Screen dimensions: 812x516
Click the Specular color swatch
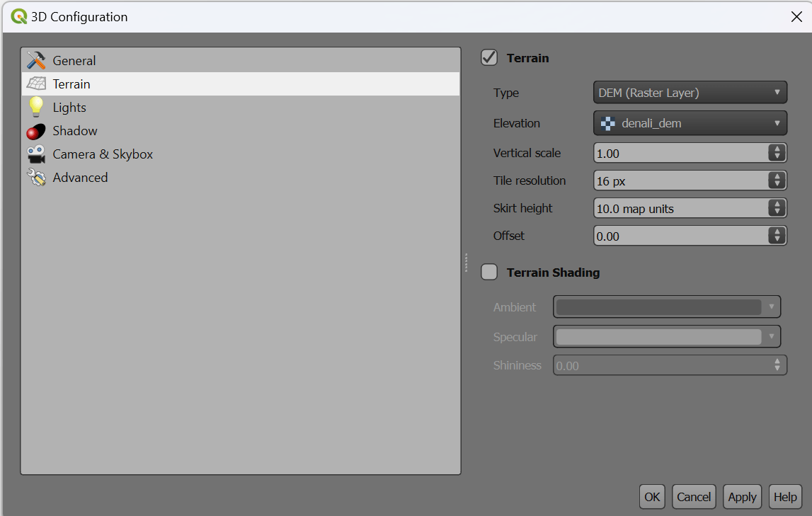coord(658,337)
